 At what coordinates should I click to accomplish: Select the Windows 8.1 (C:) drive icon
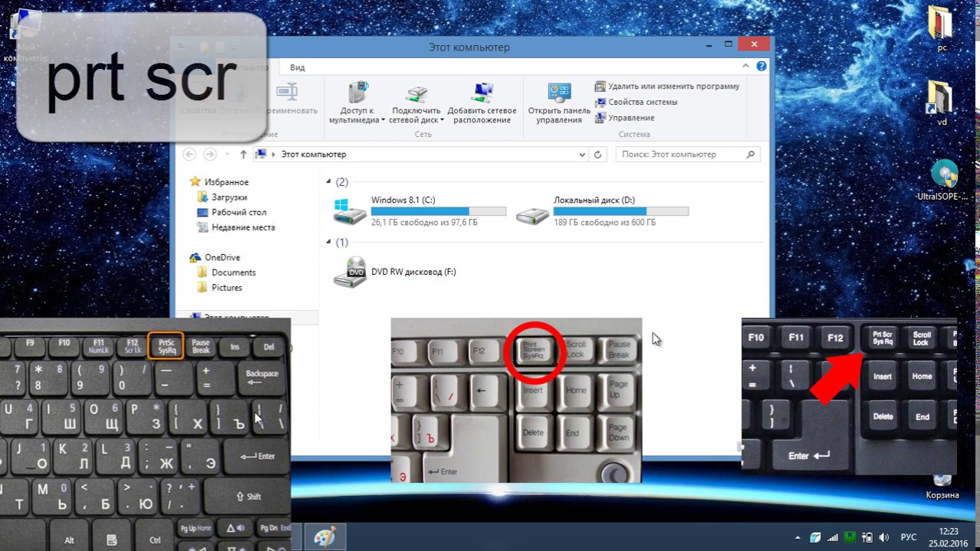click(350, 211)
